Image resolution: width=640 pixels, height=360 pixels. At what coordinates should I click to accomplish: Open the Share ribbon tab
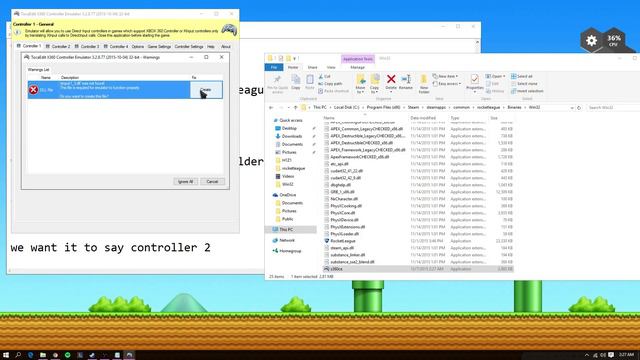point(313,67)
